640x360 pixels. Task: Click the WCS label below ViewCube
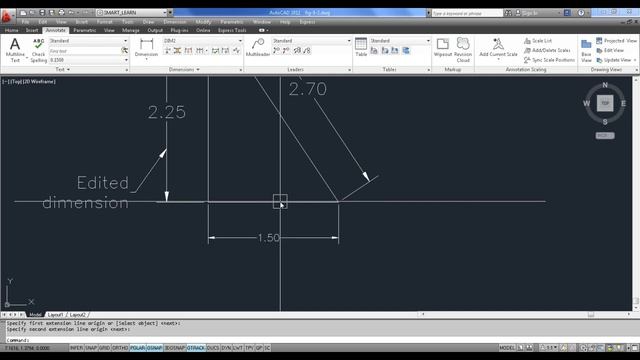tap(605, 136)
